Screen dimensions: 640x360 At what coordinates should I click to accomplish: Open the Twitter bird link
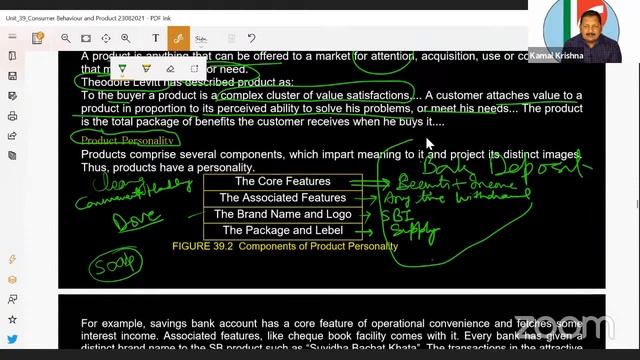click(x=12, y=339)
